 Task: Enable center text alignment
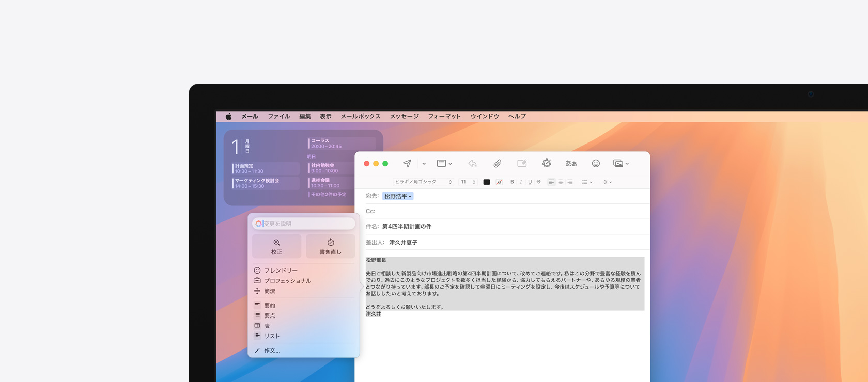click(561, 182)
